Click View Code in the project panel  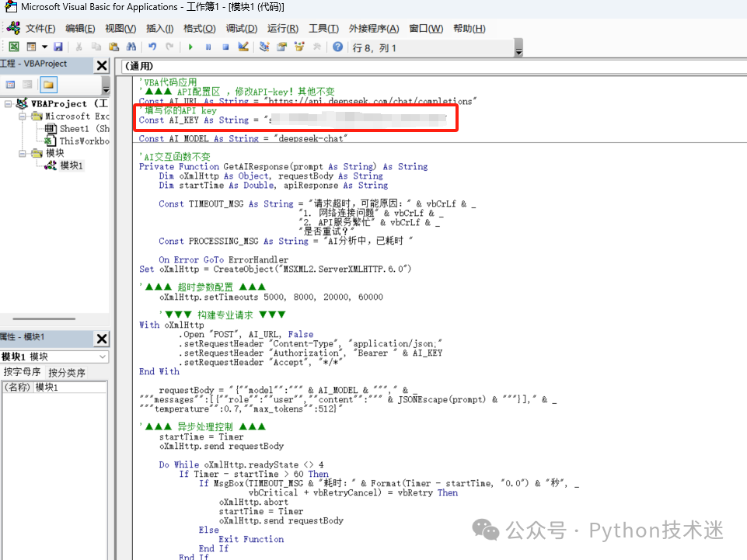coord(10,85)
